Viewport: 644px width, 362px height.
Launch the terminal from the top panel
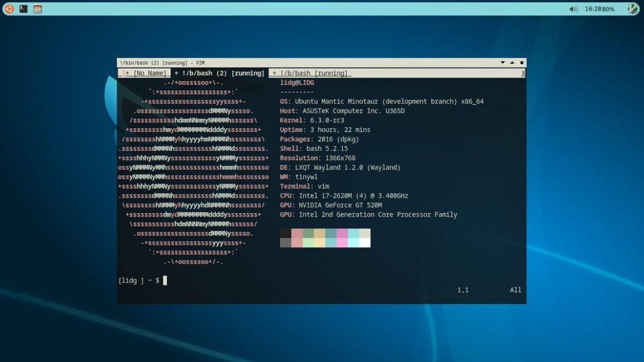(24, 9)
